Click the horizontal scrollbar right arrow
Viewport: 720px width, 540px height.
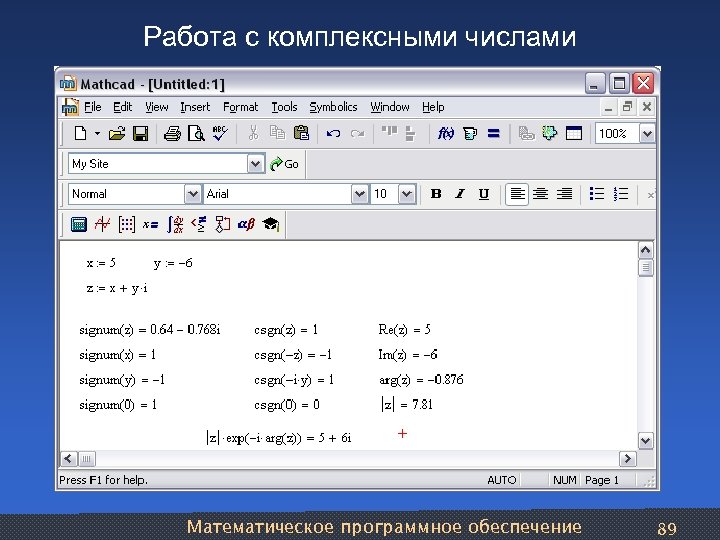click(627, 459)
